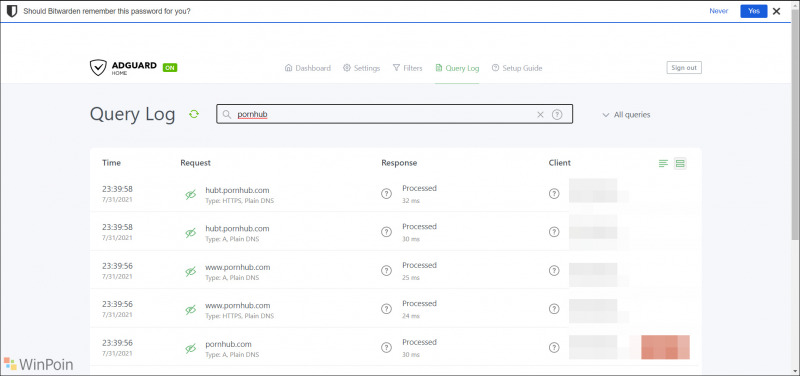Image resolution: width=800 pixels, height=376 pixels.
Task: Open the Filters menu
Action: [408, 68]
